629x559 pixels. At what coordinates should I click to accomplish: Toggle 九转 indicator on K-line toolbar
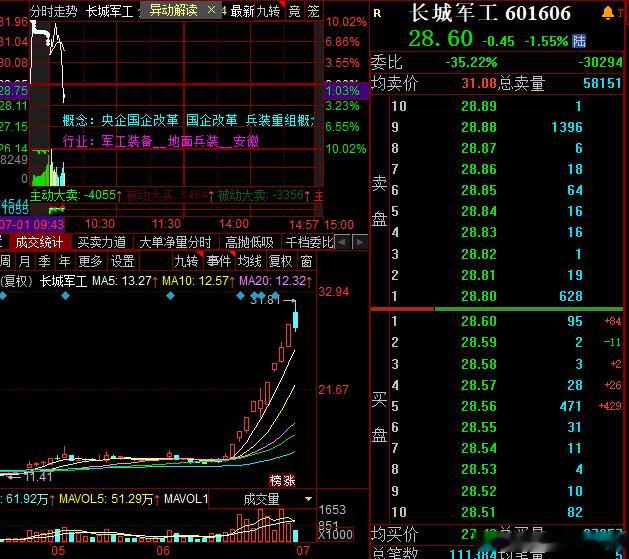pyautogui.click(x=186, y=261)
